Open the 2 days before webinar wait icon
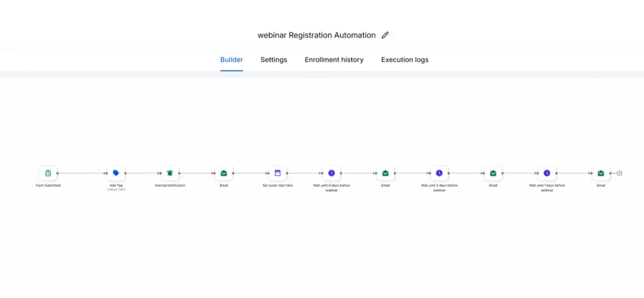This screenshot has width=644, height=298. tap(439, 173)
